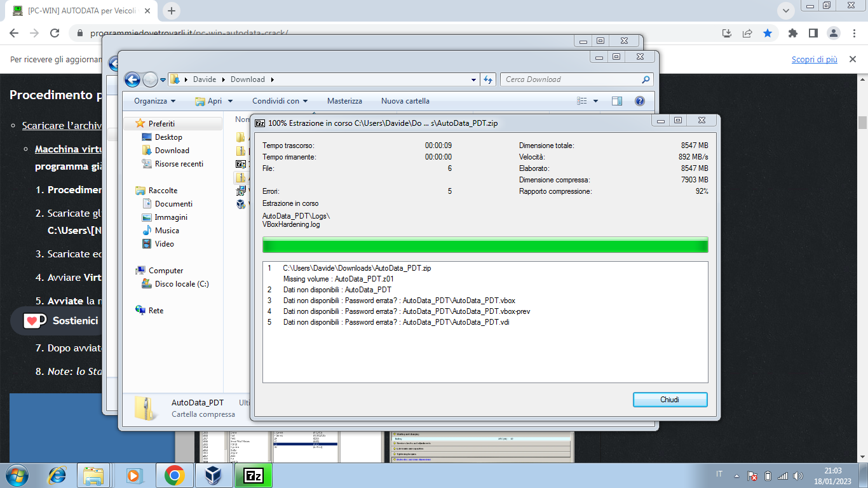Screen dimensions: 868x488
Task: Open Chrome three-dot menu
Action: tap(853, 33)
